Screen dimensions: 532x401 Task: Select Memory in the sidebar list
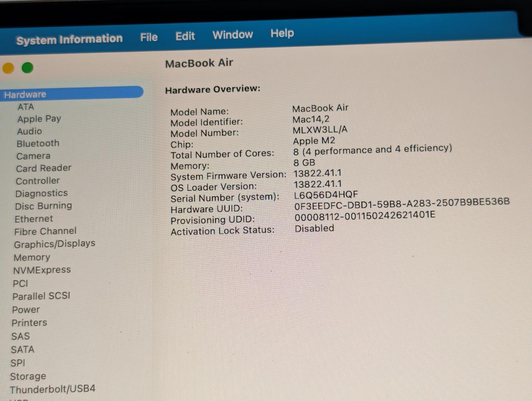click(x=32, y=257)
